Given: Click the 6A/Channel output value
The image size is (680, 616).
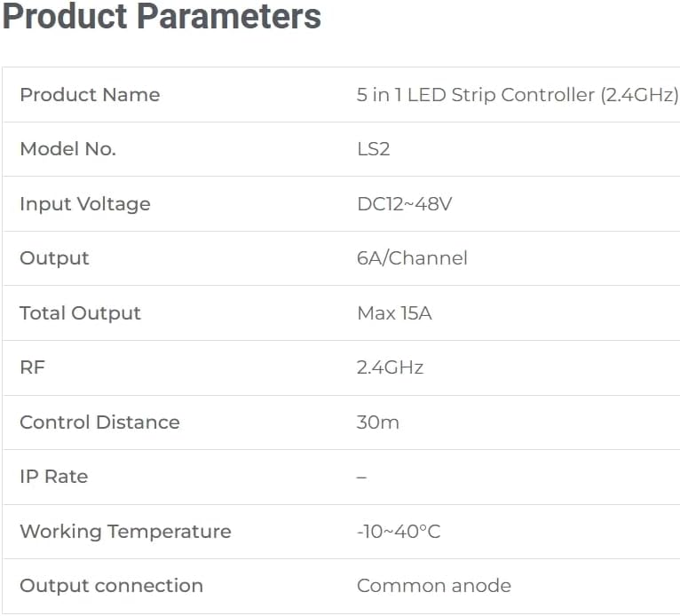Looking at the screenshot, I should coord(412,258).
